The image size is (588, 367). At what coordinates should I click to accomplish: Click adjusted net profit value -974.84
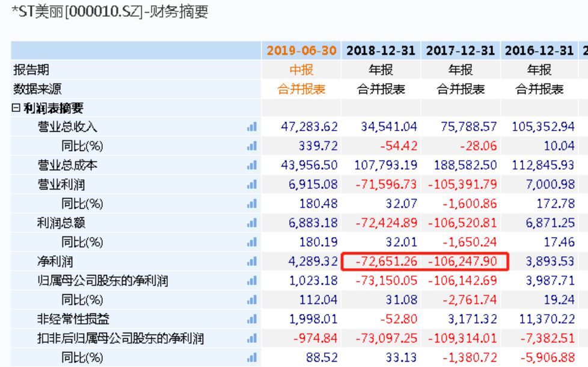[316, 339]
